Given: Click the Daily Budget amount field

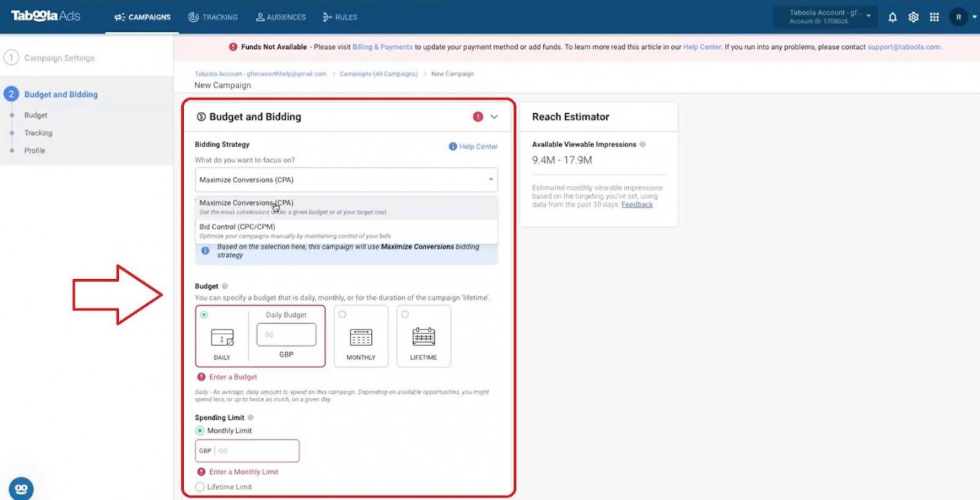Looking at the screenshot, I should coord(286,334).
